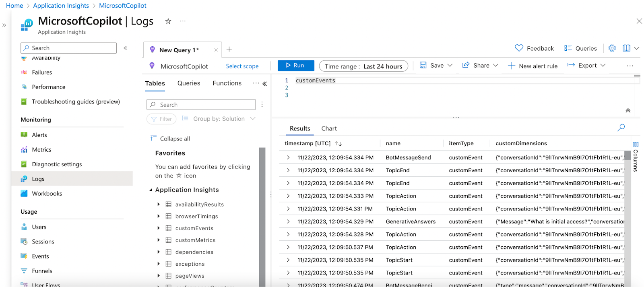The image size is (644, 287).
Task: Switch to the Functions tab
Action: [227, 83]
